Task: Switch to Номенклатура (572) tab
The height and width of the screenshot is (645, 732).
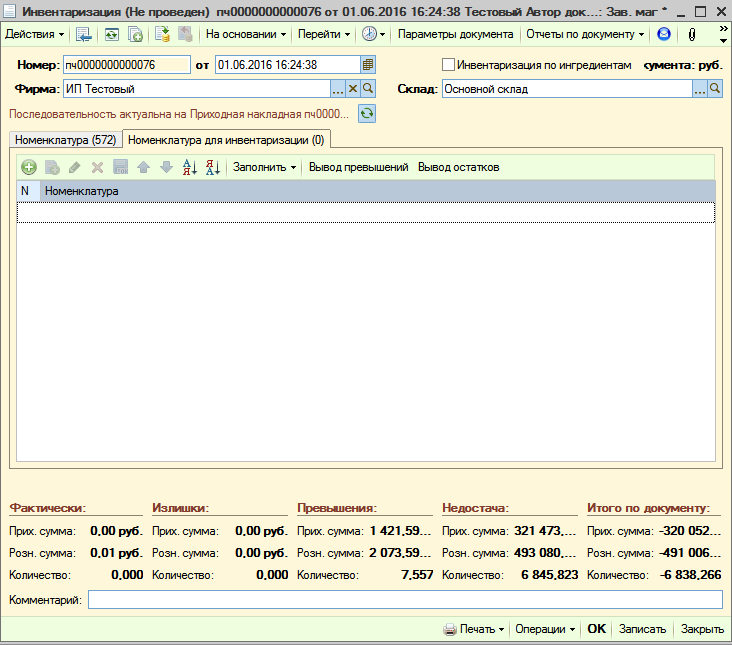Action: pos(65,140)
